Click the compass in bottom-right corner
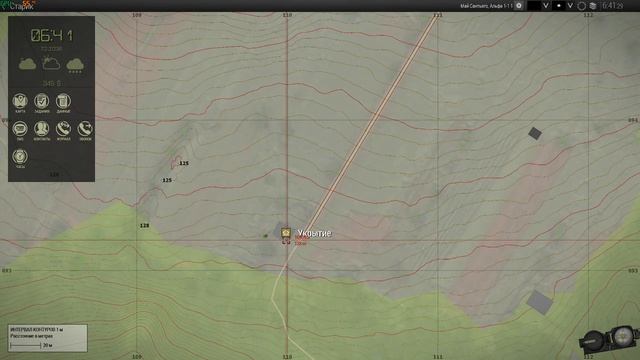This screenshot has height=360, width=640. (609, 340)
